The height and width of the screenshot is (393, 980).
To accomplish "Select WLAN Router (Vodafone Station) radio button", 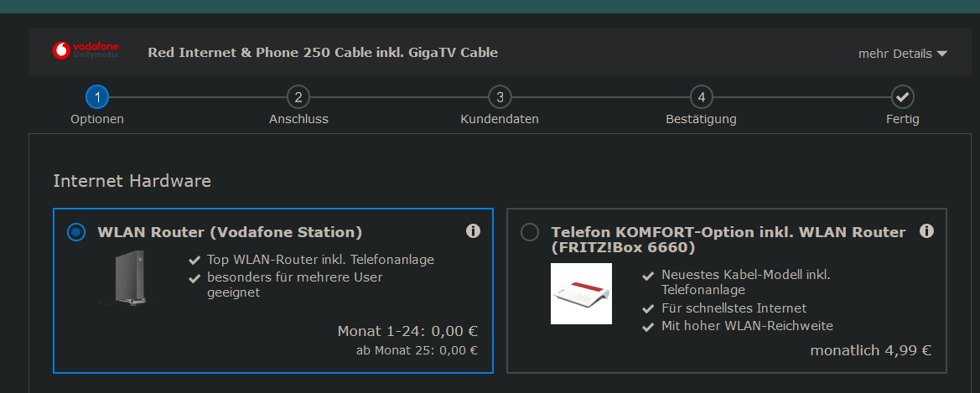I will tap(76, 232).
